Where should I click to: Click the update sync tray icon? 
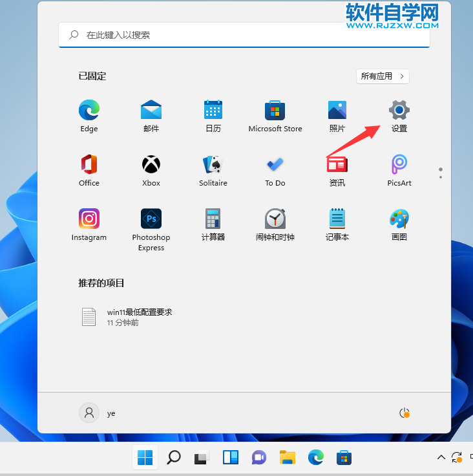point(457,457)
